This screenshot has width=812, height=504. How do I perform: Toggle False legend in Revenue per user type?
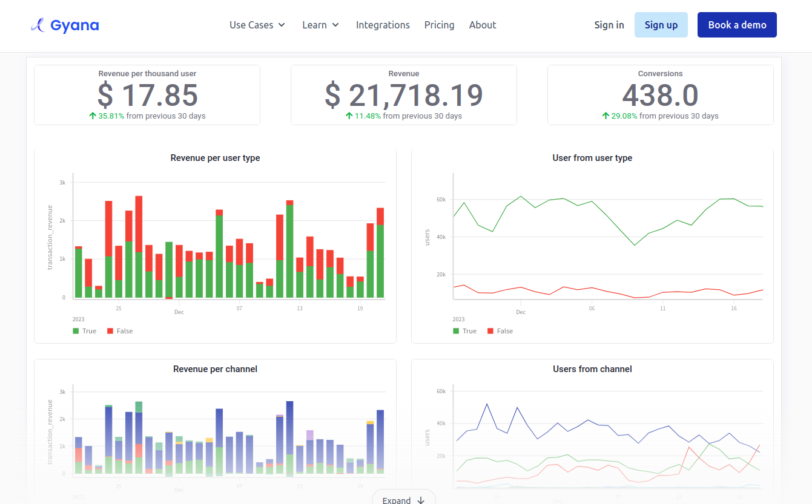(x=119, y=331)
